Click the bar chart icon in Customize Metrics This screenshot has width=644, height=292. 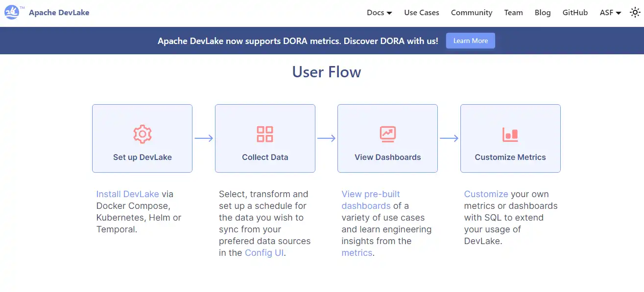(x=510, y=135)
